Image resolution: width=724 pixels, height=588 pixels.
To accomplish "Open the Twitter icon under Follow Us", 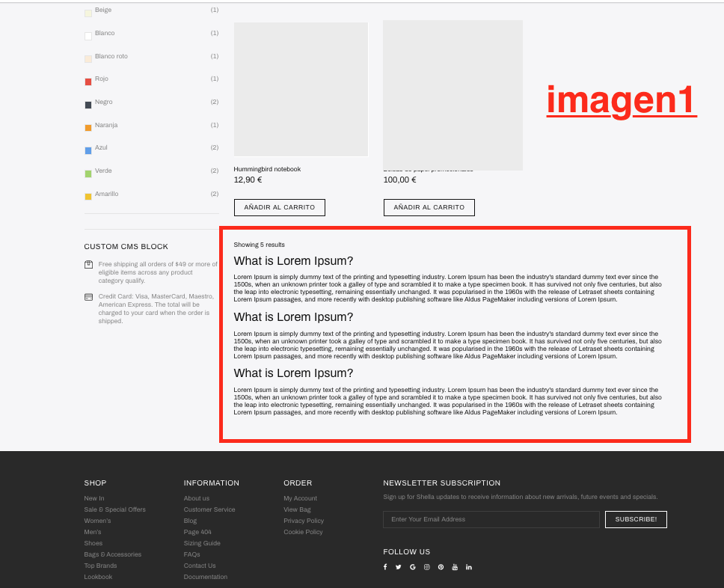I will point(399,567).
